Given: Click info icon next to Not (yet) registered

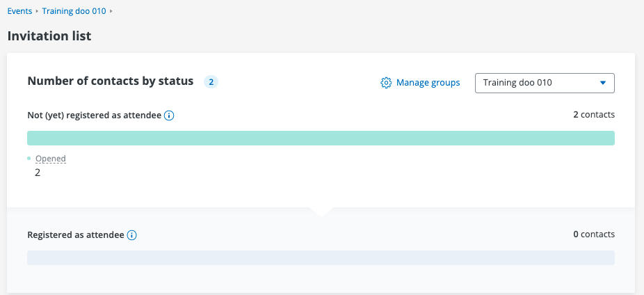Looking at the screenshot, I should coord(168,115).
